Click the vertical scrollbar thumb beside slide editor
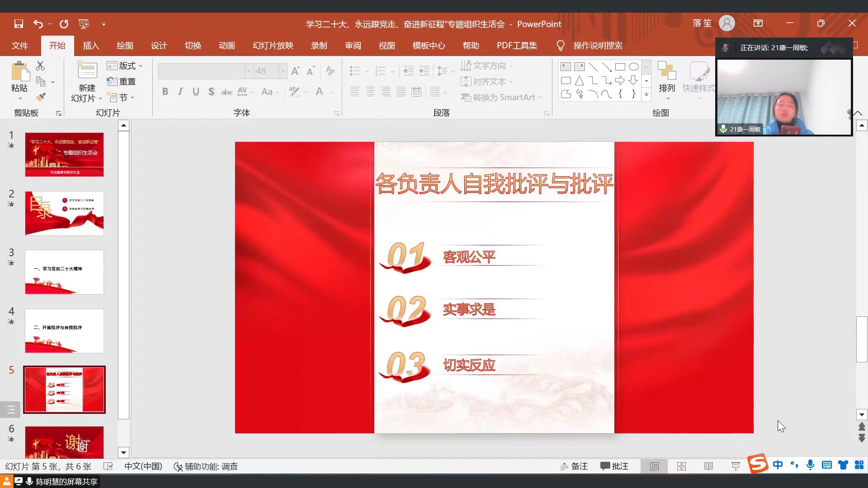Image resolution: width=868 pixels, height=488 pixels. pos(861,339)
